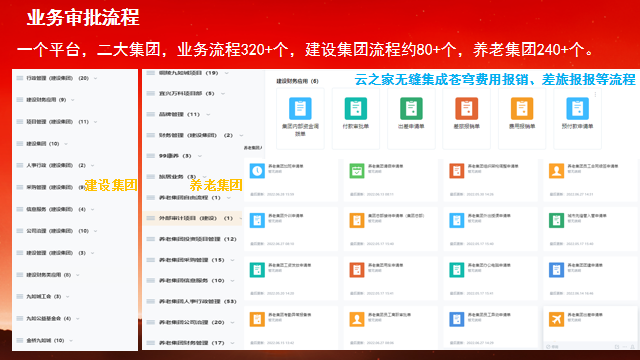Click the drag handle beside 行政管理 (20)
The image size is (640, 360).
tap(20, 78)
